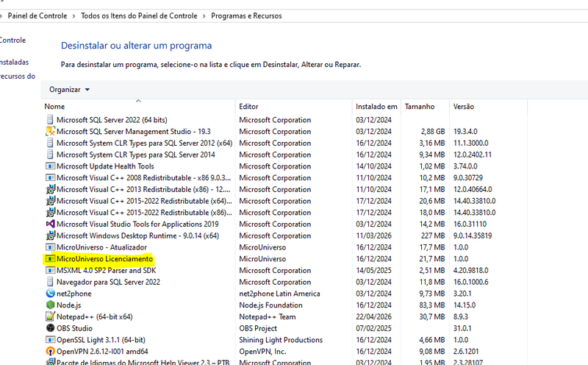Select highlighted MicroUniverso Licenciamento entry

point(104,259)
